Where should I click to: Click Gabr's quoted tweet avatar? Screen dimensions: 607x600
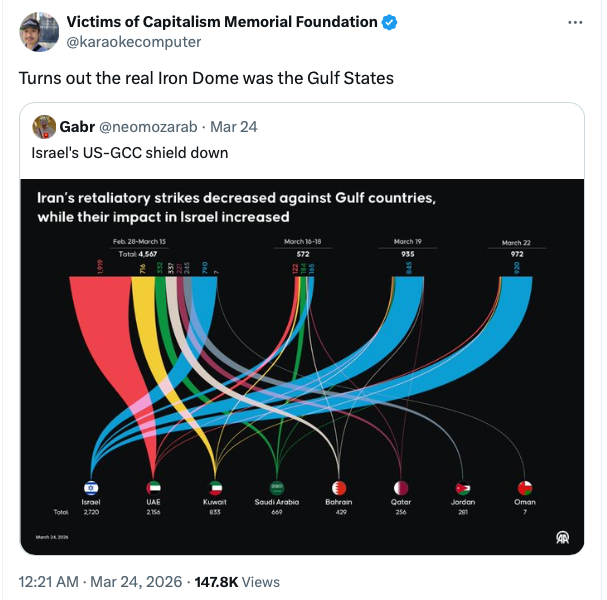pos(44,127)
